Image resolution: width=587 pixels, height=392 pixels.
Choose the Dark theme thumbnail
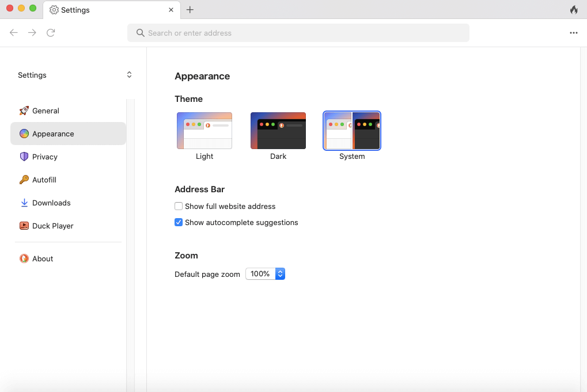click(x=278, y=131)
